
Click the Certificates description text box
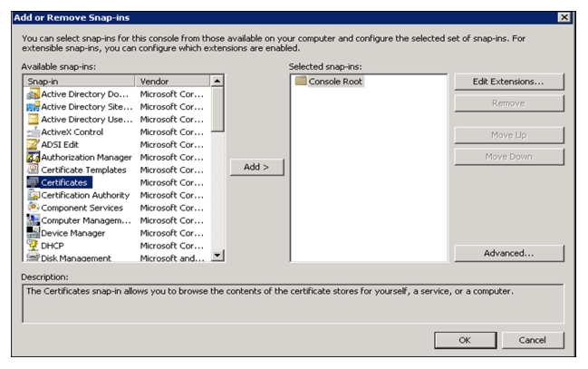coord(293,304)
